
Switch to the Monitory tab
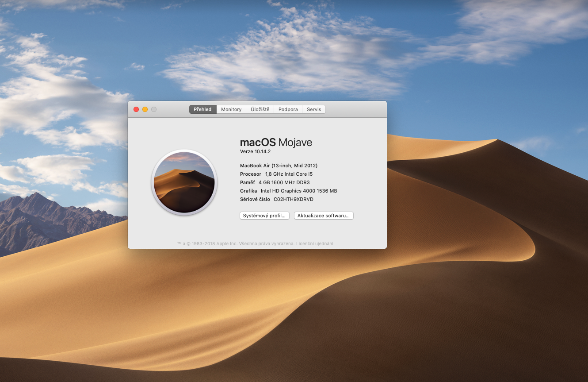[232, 109]
